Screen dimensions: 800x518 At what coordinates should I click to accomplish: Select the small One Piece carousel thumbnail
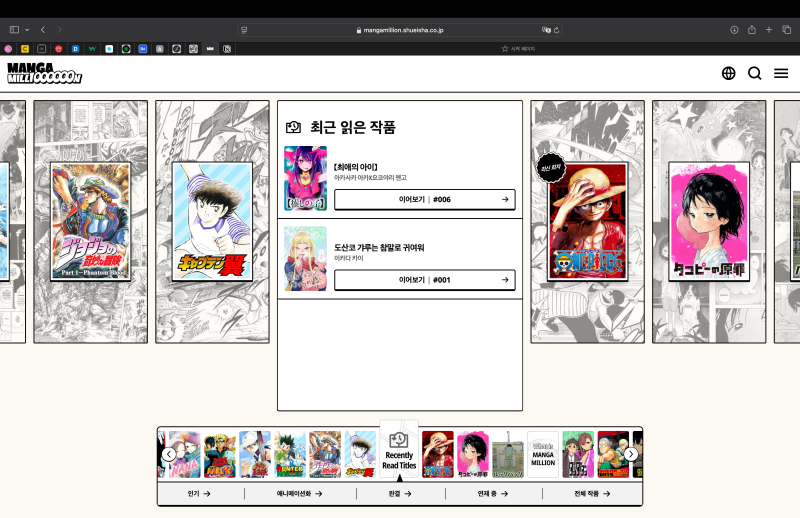438,454
